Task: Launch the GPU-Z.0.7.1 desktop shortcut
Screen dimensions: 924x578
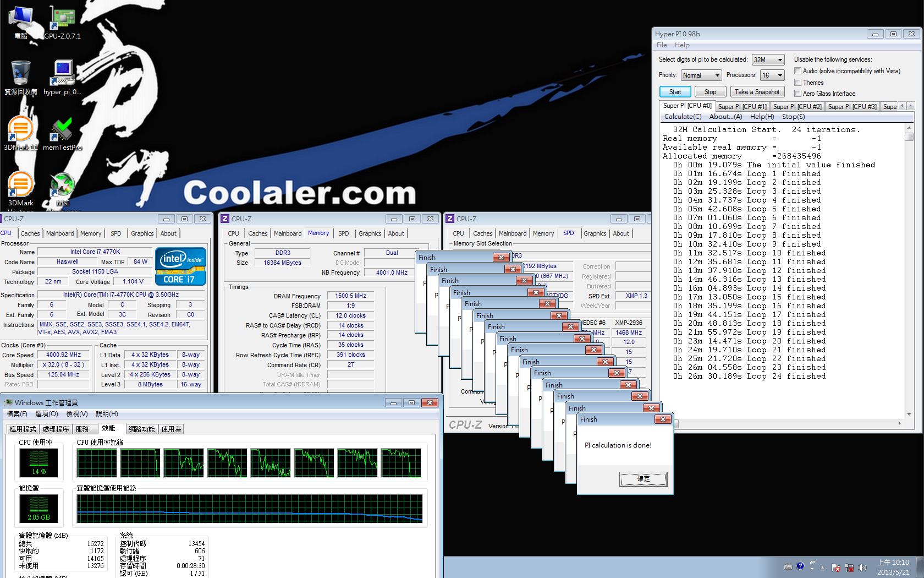Action: point(62,23)
